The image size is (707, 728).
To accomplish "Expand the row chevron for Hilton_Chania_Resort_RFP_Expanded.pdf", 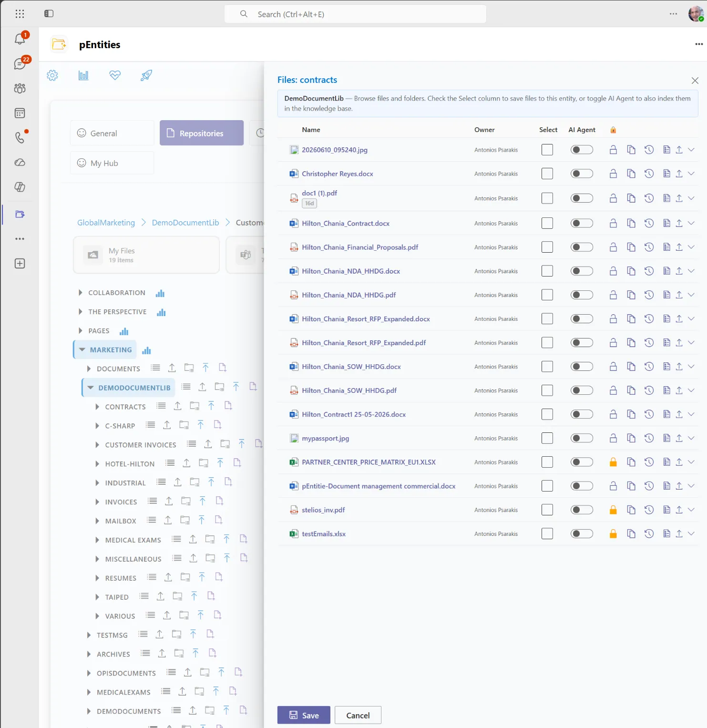I will point(691,342).
